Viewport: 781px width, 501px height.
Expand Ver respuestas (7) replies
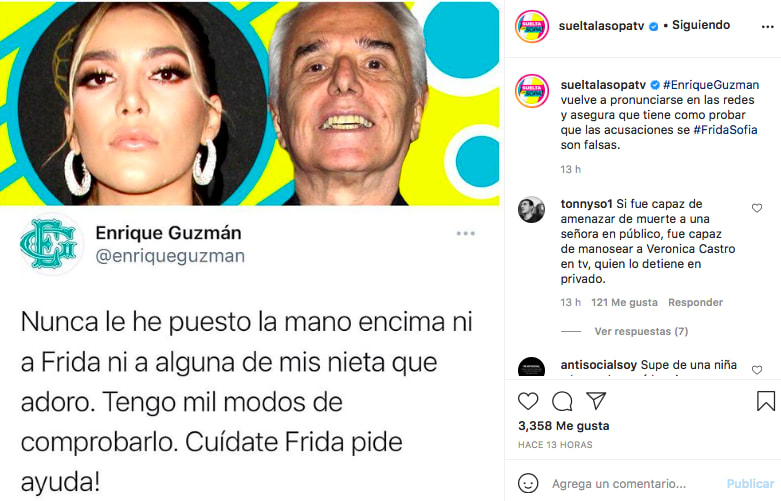pyautogui.click(x=641, y=331)
